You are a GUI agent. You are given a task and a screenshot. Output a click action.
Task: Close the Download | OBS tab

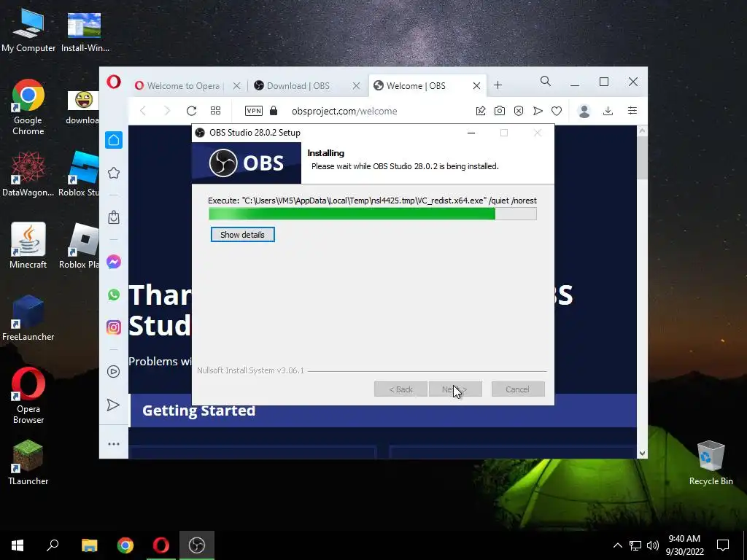click(x=356, y=86)
